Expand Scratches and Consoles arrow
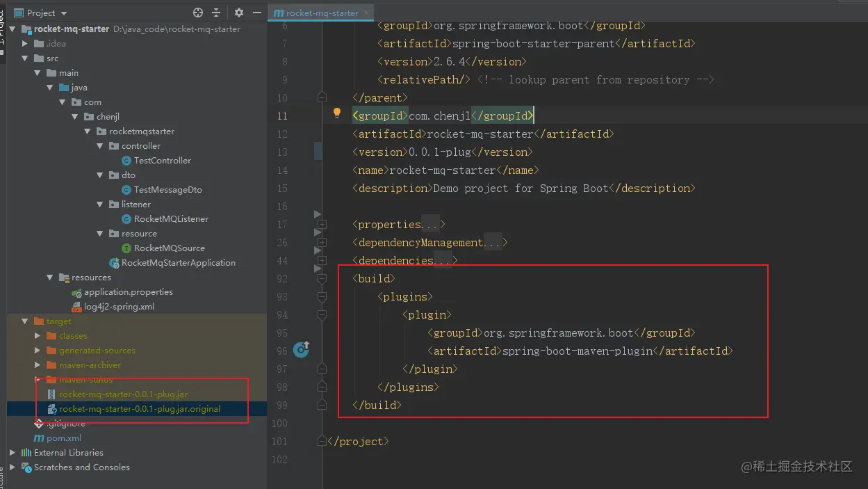This screenshot has height=489, width=868. [x=13, y=467]
